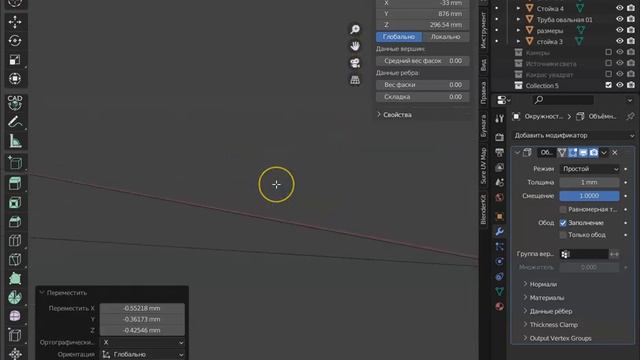Enable Только обод checkbox
Viewport: 640px width, 360px height.
(563, 235)
